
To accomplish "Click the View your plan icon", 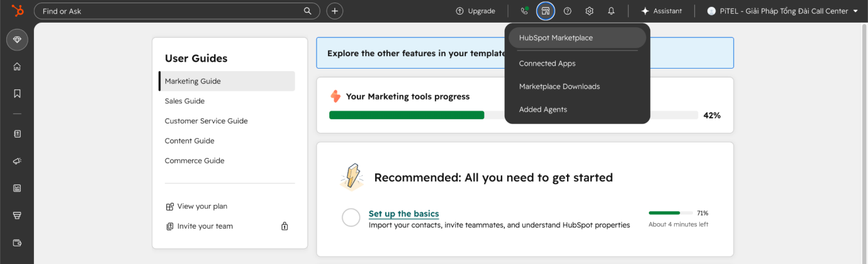I will pos(169,206).
